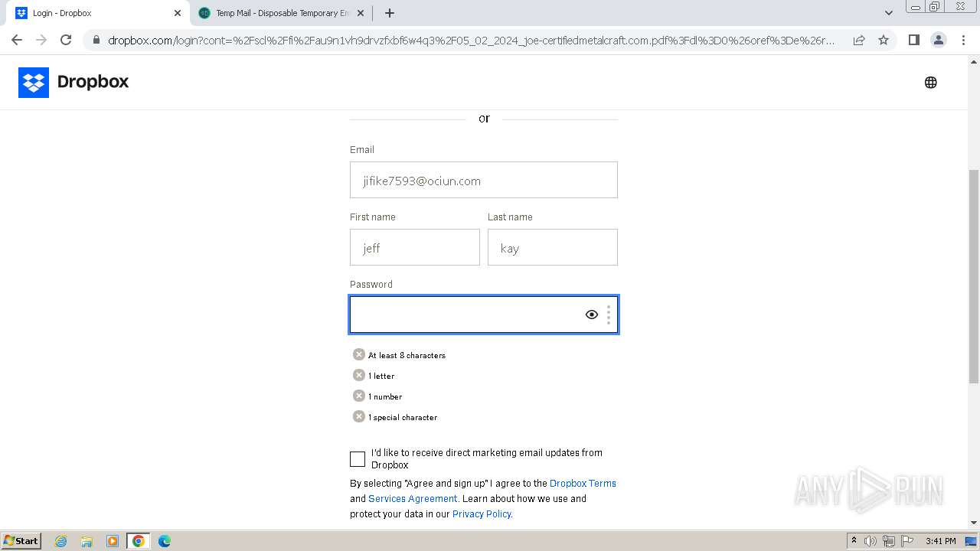Screen dimensions: 980x551
Task: Open the browser side panel
Action: [x=914, y=40]
